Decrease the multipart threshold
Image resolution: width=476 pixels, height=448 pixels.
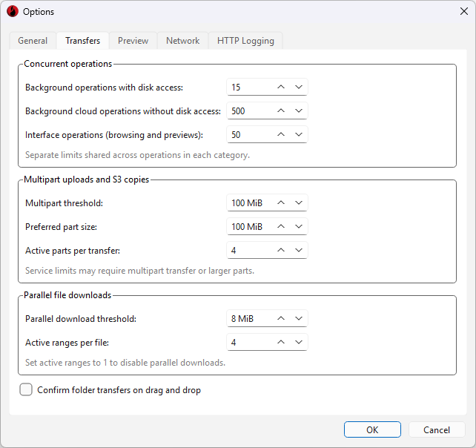(299, 202)
